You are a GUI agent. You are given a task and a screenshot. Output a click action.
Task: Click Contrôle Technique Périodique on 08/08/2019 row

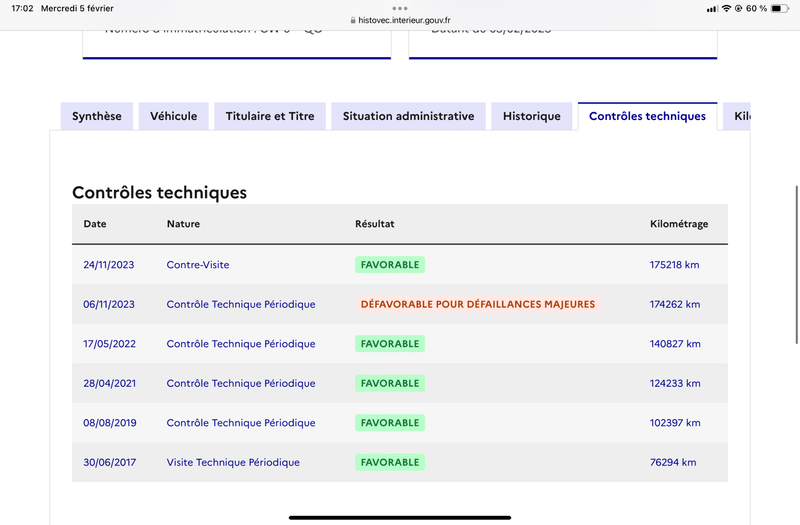[x=241, y=423]
